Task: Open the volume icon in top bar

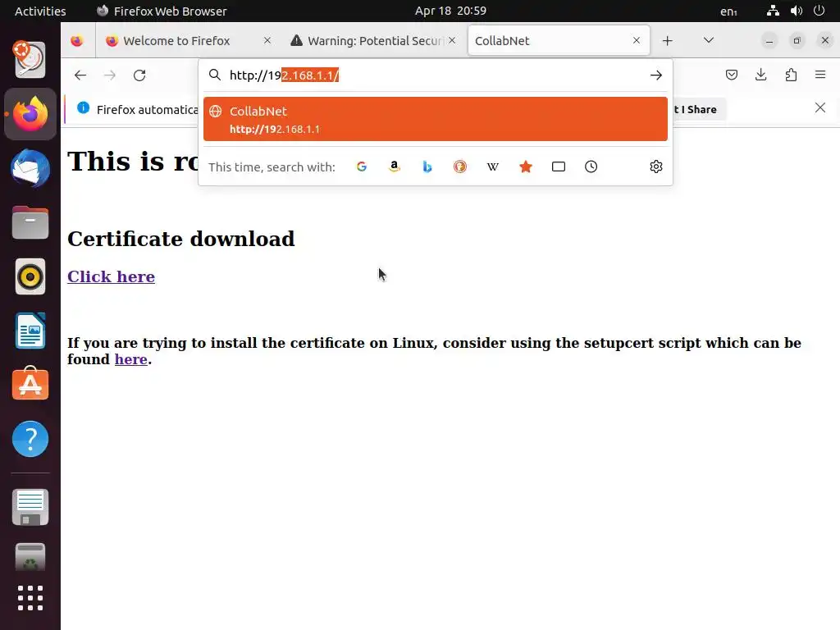Action: coord(796,11)
